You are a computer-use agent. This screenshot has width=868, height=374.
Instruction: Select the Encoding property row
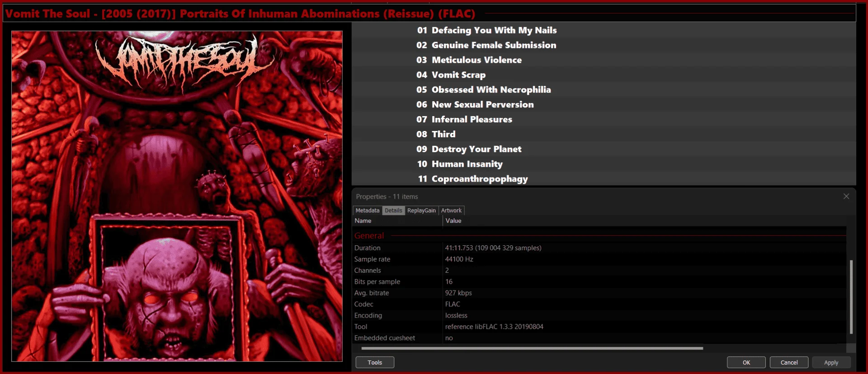click(x=599, y=316)
